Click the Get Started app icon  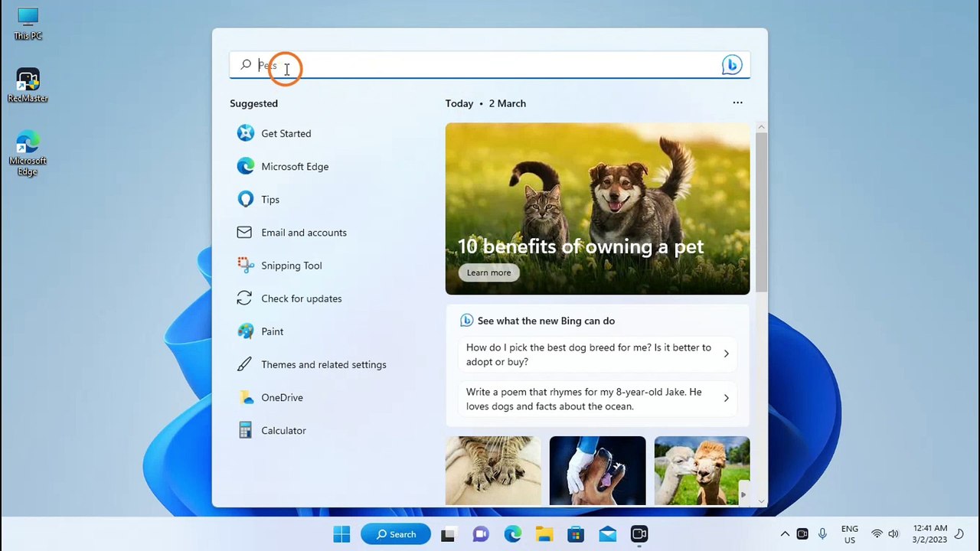245,133
